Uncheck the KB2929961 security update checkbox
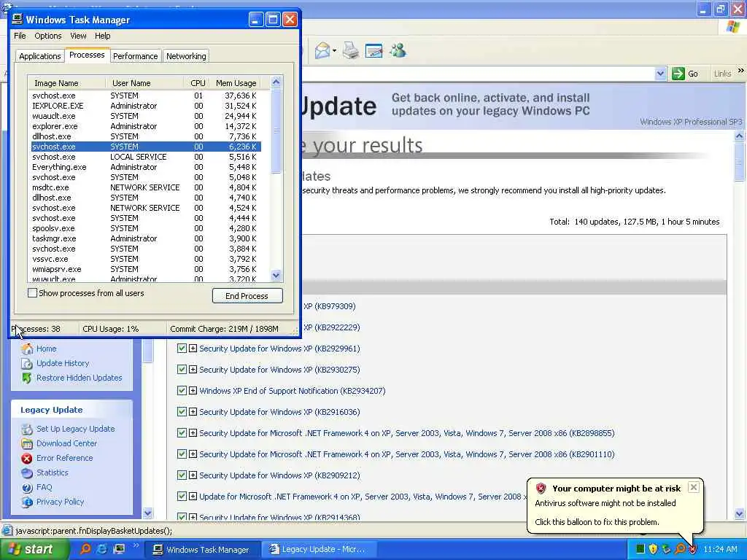The height and width of the screenshot is (560, 747). [x=182, y=348]
